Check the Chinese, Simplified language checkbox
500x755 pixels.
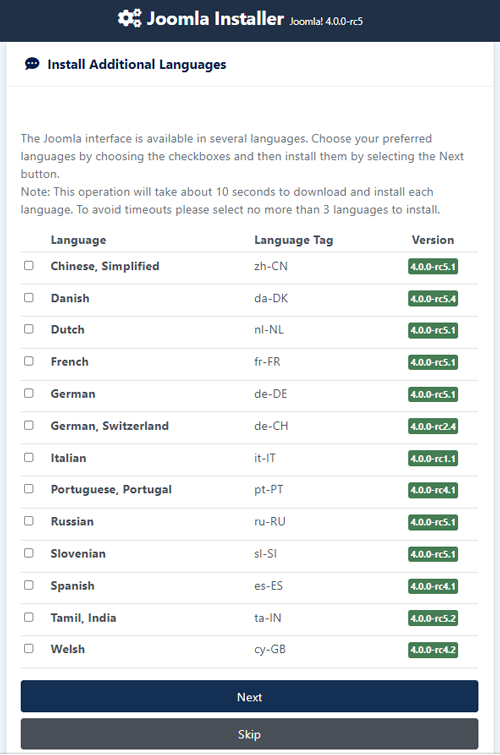point(29,265)
